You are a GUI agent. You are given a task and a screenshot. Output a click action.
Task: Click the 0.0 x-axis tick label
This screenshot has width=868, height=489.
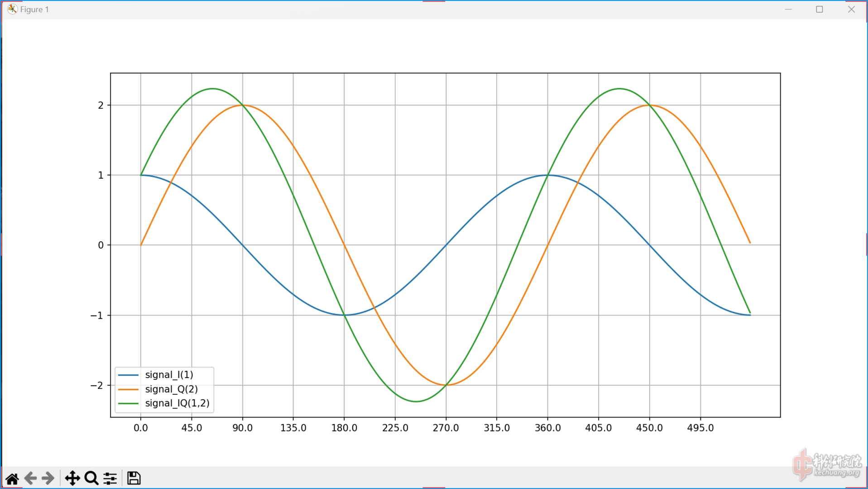click(x=140, y=428)
